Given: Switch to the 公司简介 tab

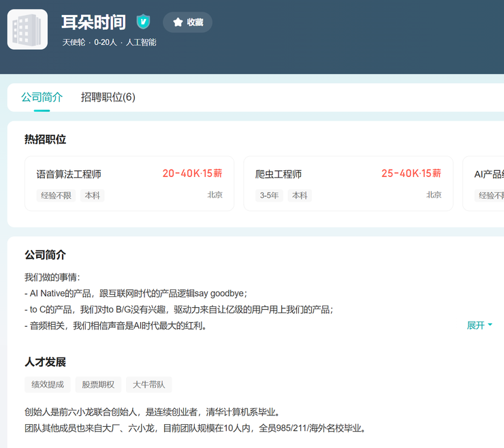Looking at the screenshot, I should pyautogui.click(x=42, y=97).
